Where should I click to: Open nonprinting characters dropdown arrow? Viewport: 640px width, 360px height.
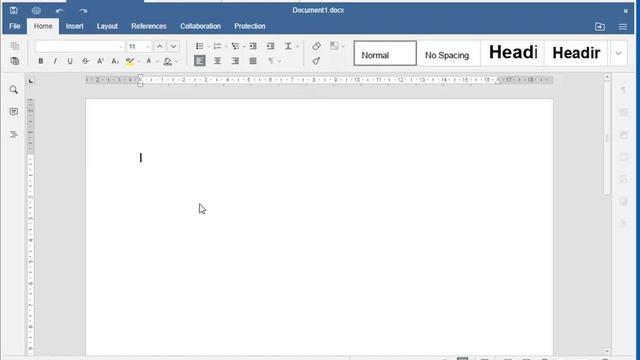(280, 62)
